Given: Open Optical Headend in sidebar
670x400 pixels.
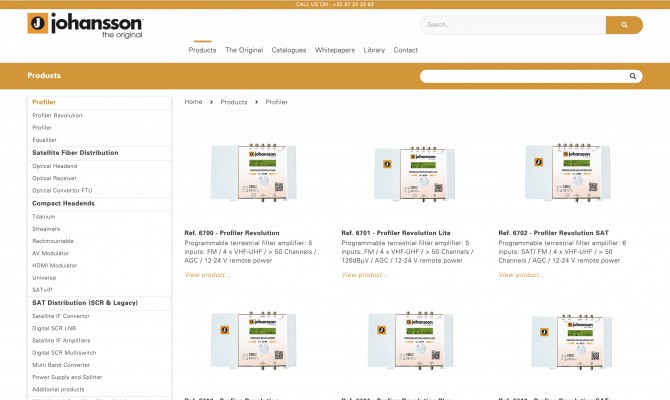Looking at the screenshot, I should 55,166.
